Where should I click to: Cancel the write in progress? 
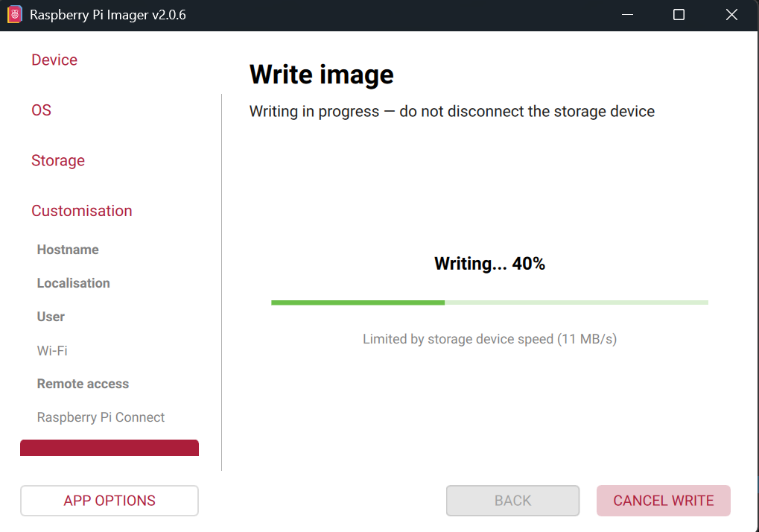663,501
